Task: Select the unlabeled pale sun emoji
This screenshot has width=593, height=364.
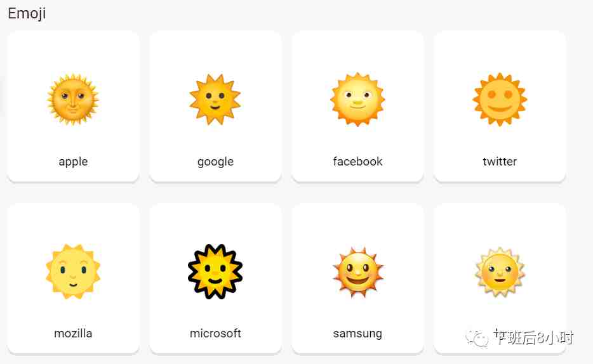Action: [500, 271]
